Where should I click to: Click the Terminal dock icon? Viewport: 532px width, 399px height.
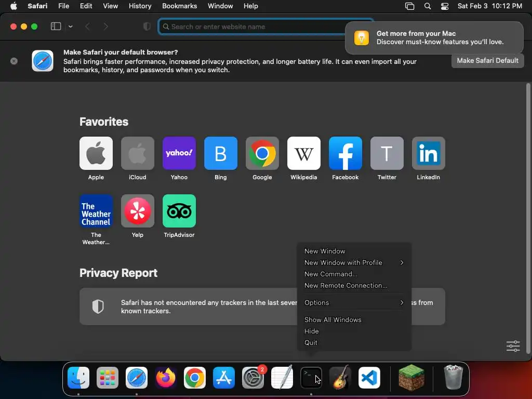[311, 378]
